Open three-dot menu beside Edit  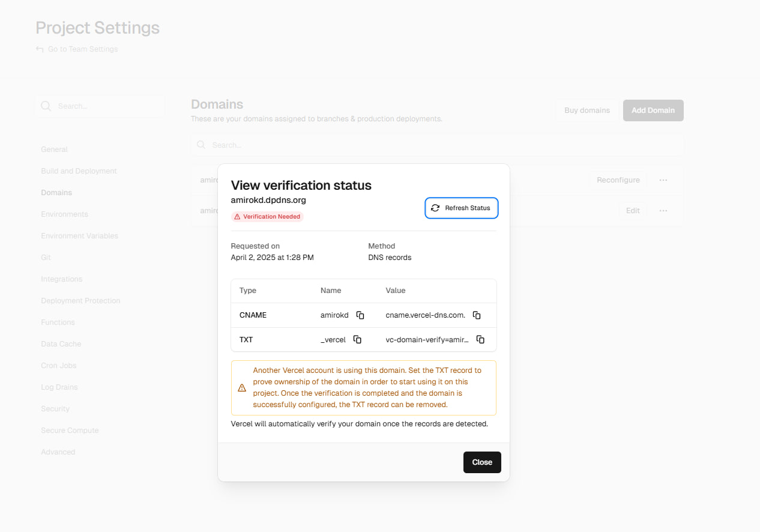tap(663, 211)
